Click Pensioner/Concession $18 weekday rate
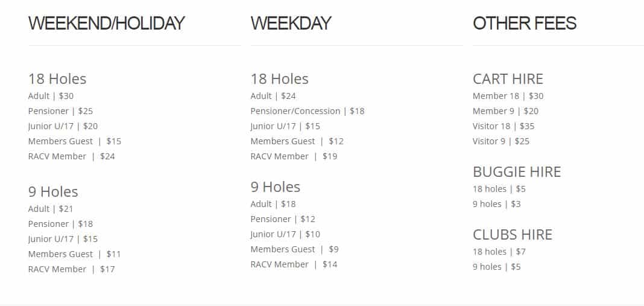Viewport: 644px width, 306px height. coord(307,111)
